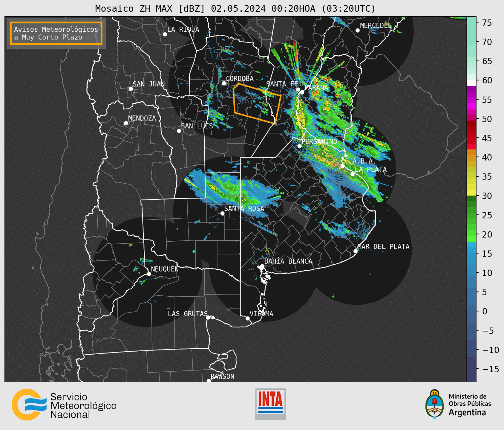This screenshot has width=504, height=430.
Task: Click the BAHÍA BLANCA city label
Action: click(288, 261)
